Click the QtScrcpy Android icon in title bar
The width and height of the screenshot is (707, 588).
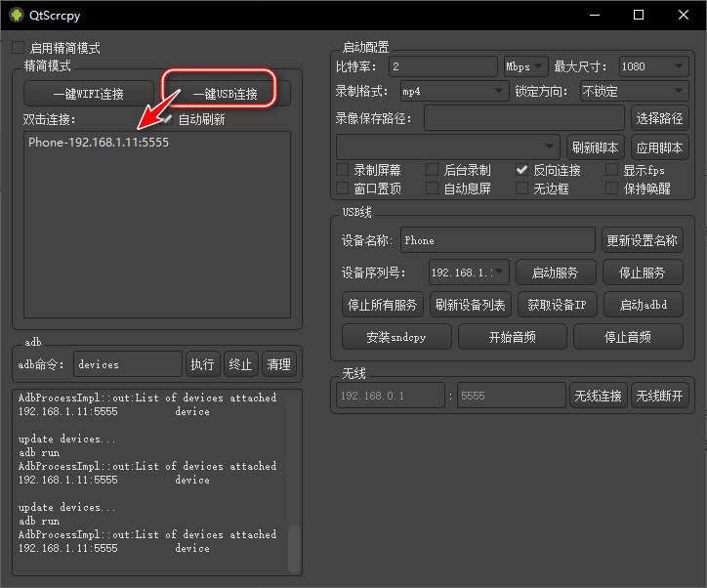(16, 15)
